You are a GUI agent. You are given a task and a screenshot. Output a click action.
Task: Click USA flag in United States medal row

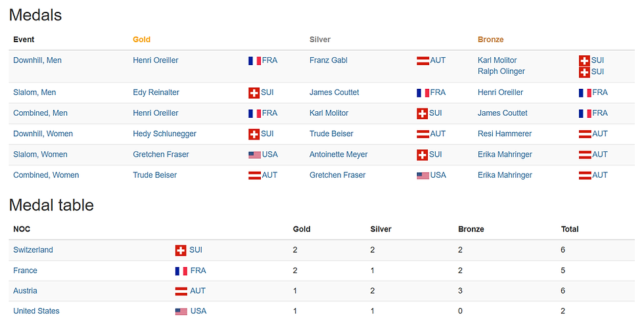point(181,311)
